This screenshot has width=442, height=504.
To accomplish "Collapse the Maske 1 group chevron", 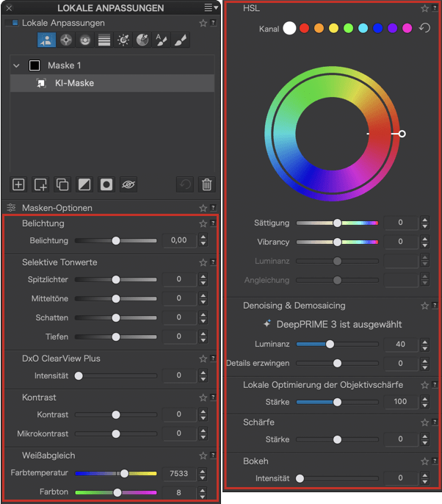I will click(16, 65).
